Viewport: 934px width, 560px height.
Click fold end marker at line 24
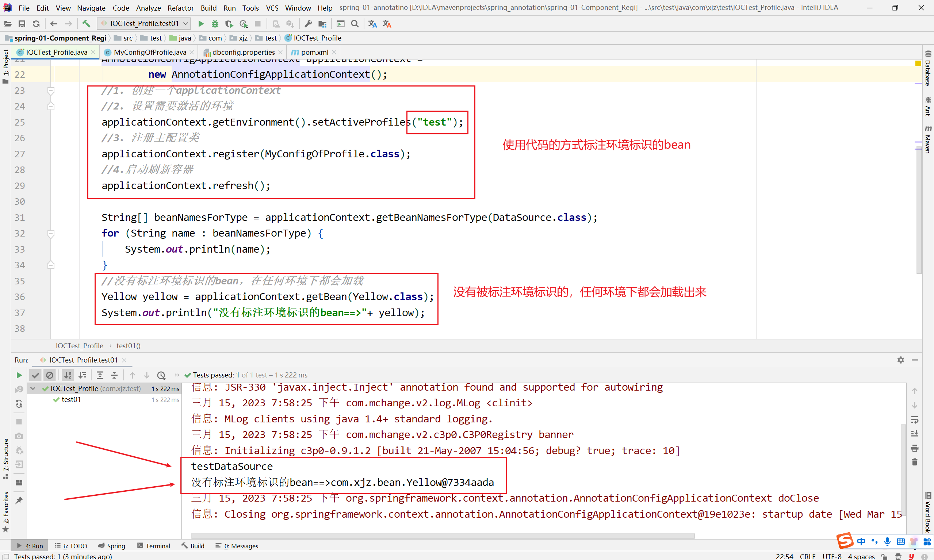coord(51,107)
